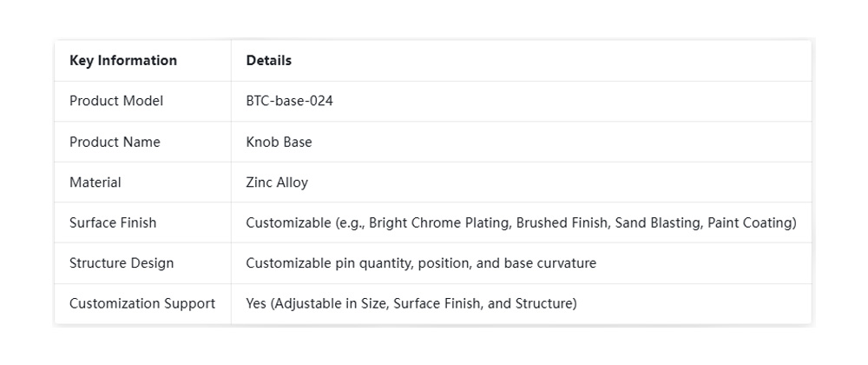Click the 'BTC-base-024' model value
Image resolution: width=868 pixels, height=365 pixels.
tap(289, 101)
